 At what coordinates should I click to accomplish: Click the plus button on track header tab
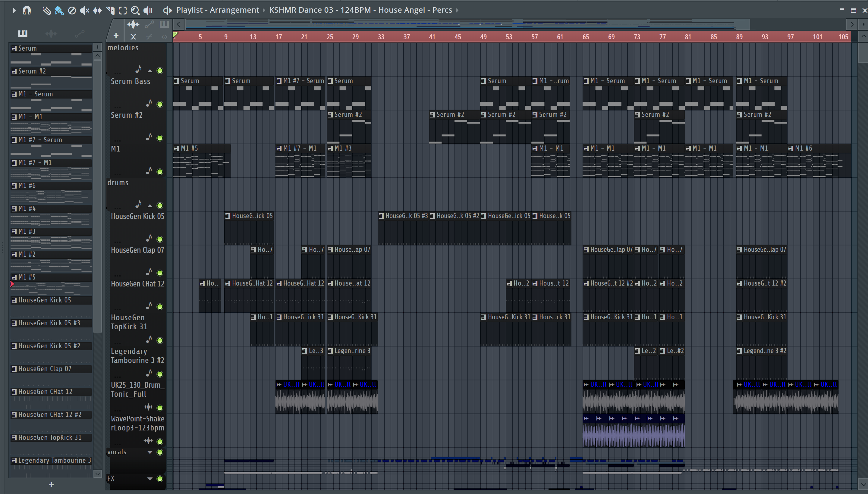click(116, 35)
